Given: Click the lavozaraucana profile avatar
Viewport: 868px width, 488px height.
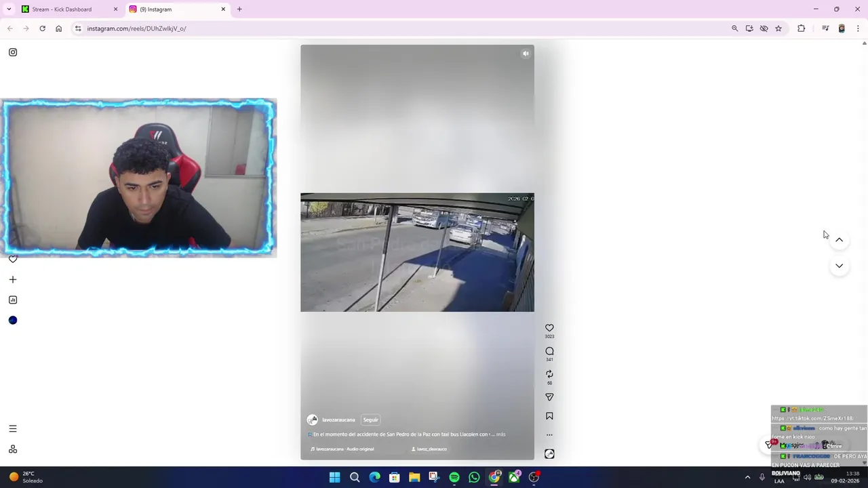Looking at the screenshot, I should (312, 420).
